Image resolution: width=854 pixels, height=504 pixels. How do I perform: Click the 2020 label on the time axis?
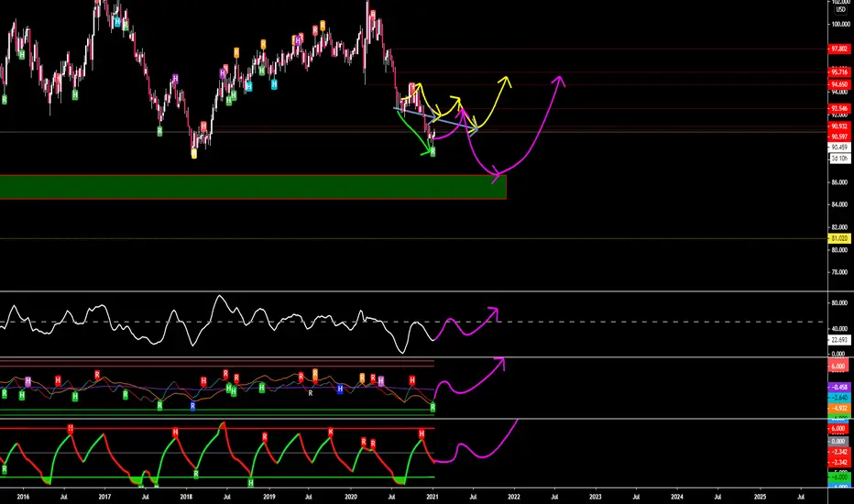(351, 497)
